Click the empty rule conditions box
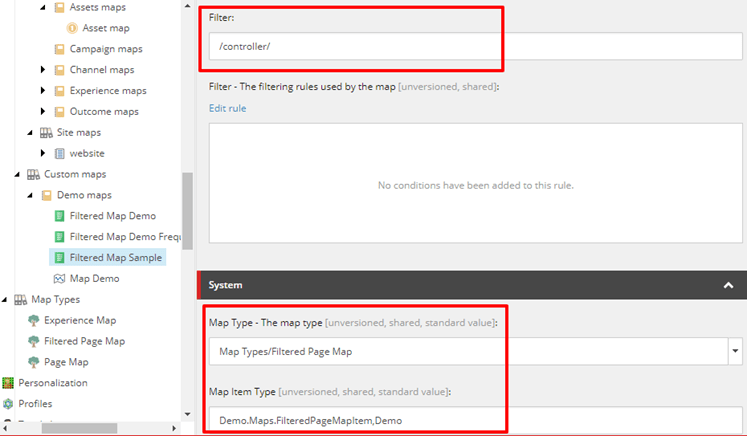This screenshot has width=747, height=436. [x=475, y=183]
